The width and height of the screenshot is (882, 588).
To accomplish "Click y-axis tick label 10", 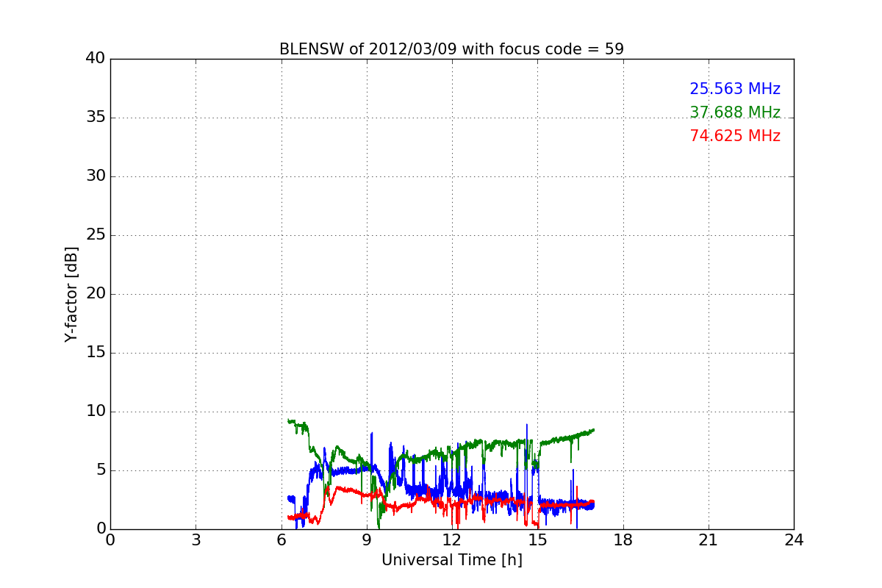I will point(96,412).
